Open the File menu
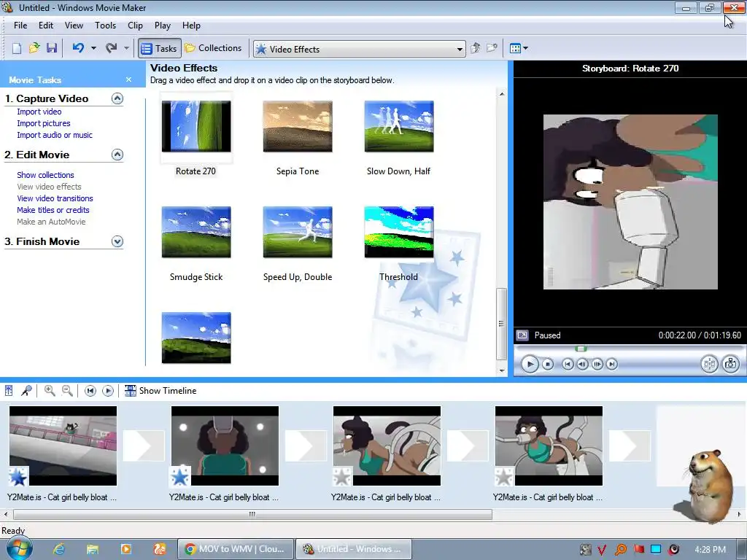This screenshot has height=560, width=747. pos(20,26)
